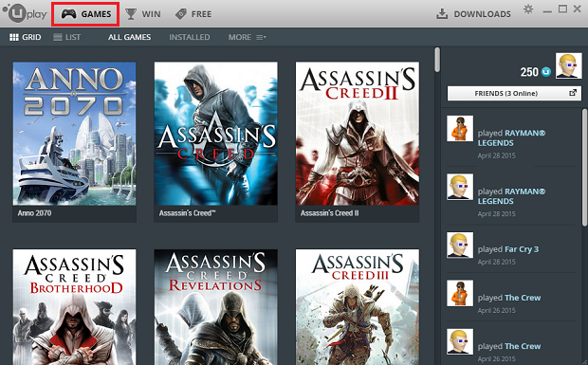
Task: Open the Games tab with controller icon
Action: tap(86, 14)
